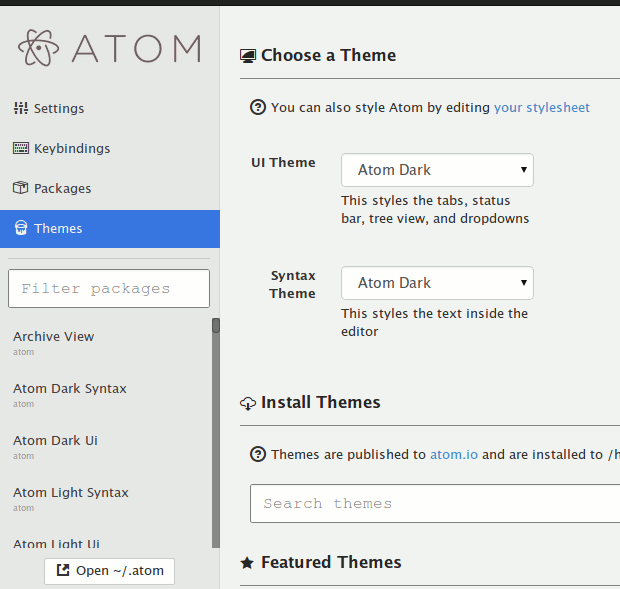
Task: Click the star icon beside Featured Themes
Action: 247,563
